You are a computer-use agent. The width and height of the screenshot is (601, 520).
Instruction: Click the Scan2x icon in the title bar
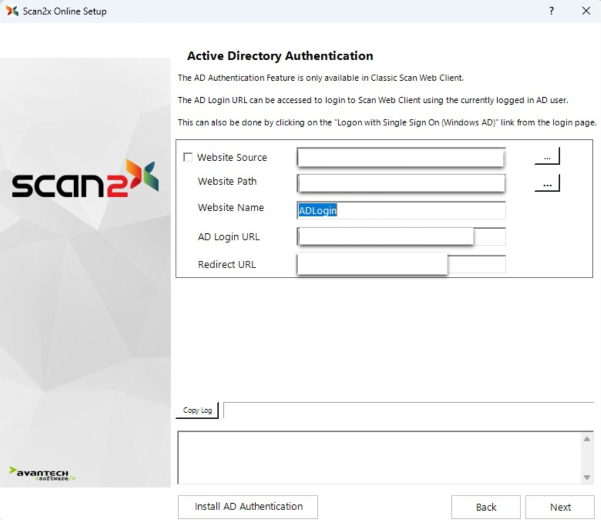tap(12, 11)
